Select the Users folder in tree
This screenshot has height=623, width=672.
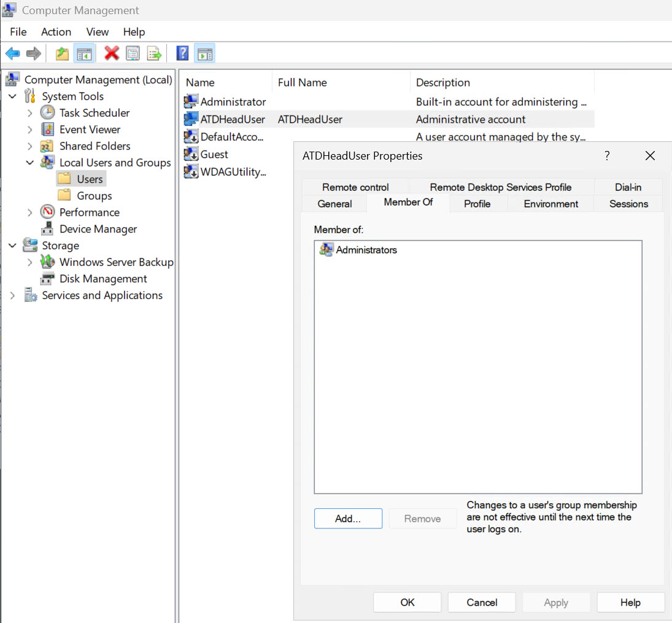pyautogui.click(x=82, y=179)
